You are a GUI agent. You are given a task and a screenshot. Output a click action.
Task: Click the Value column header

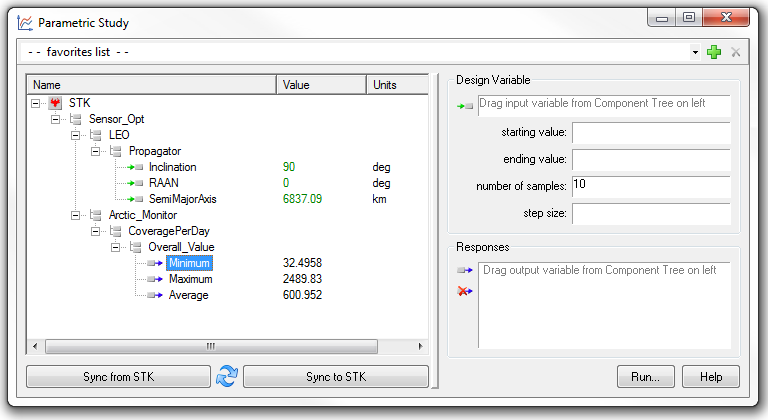(x=320, y=85)
